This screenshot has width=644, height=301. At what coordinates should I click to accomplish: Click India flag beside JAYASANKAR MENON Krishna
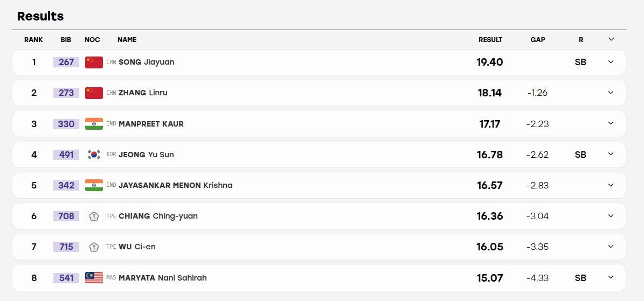(x=94, y=185)
